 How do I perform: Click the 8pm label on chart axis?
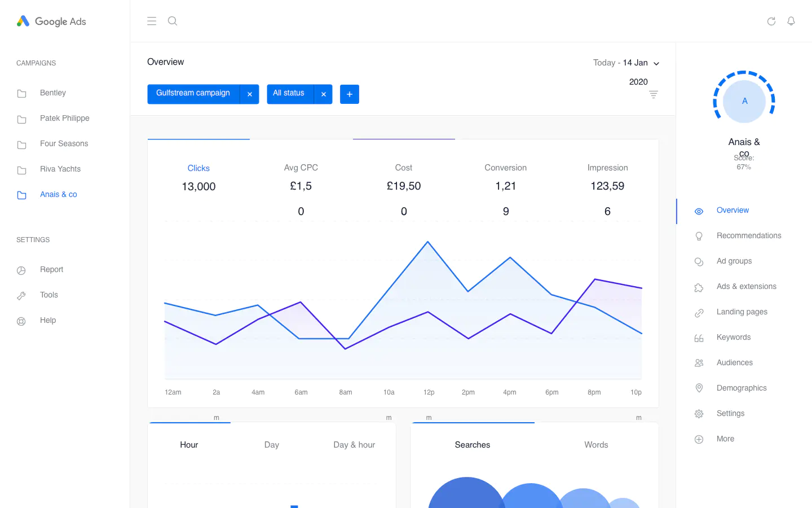(x=594, y=392)
